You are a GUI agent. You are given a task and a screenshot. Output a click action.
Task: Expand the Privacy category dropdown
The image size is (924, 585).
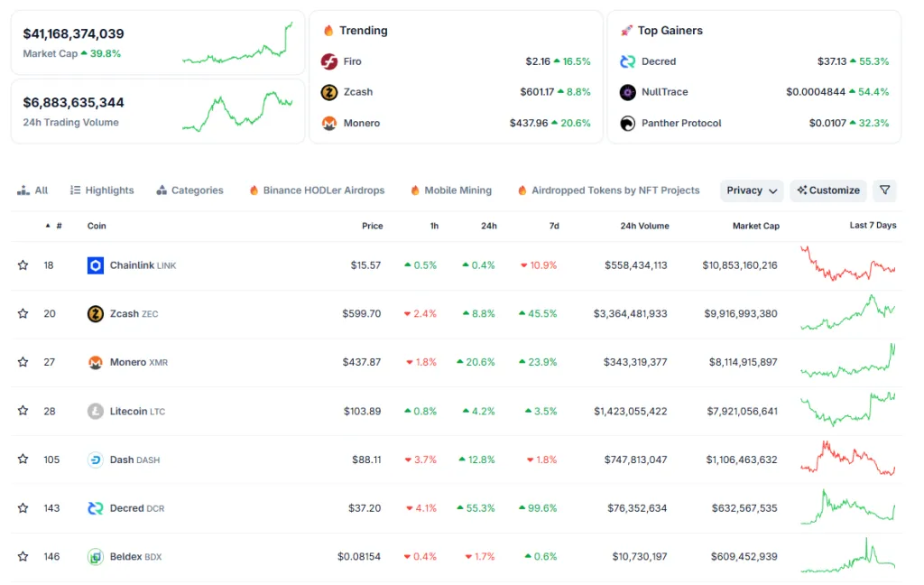pyautogui.click(x=752, y=190)
